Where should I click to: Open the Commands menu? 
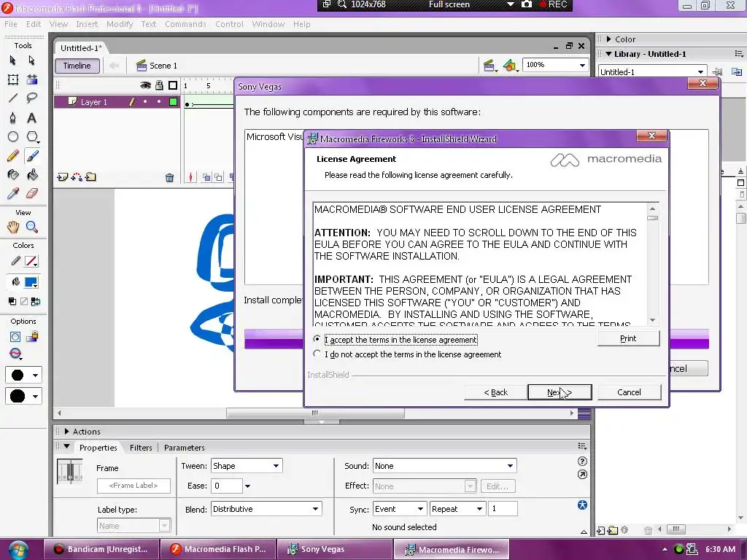185,24
